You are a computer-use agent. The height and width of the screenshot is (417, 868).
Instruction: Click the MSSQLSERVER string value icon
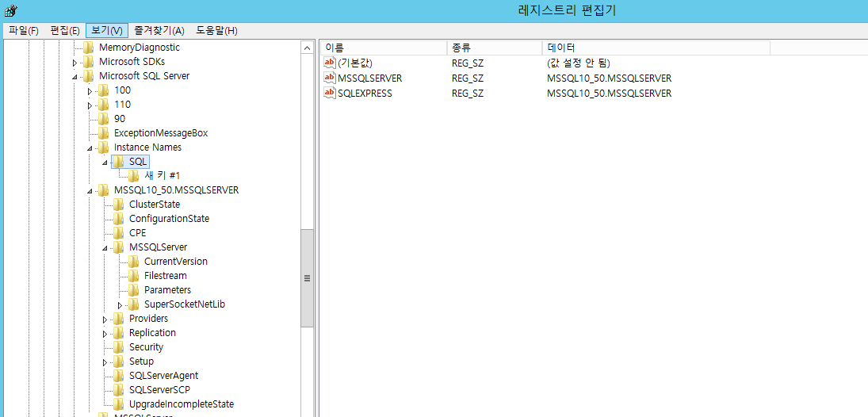point(330,78)
